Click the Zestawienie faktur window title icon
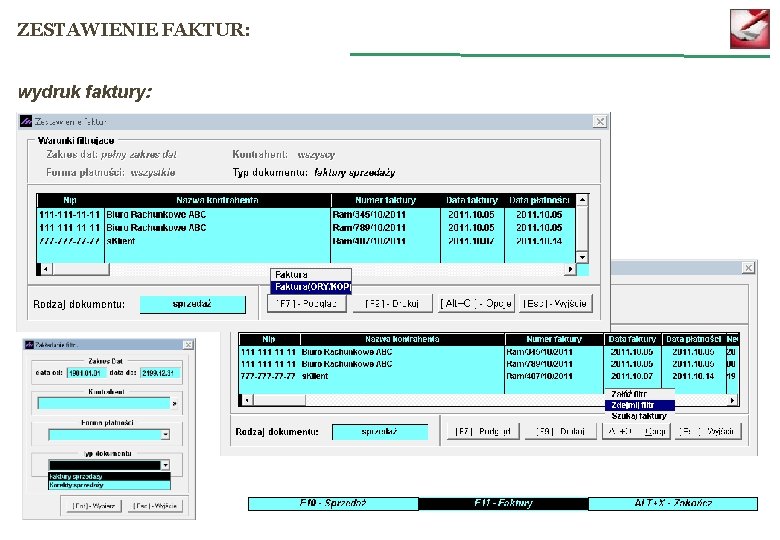The height and width of the screenshot is (540, 780). tap(26, 121)
